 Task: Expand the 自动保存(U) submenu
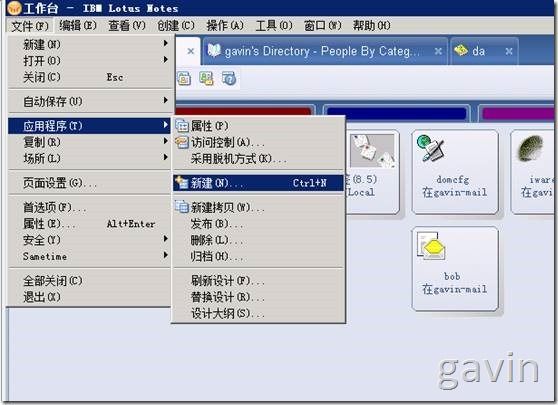coord(90,101)
